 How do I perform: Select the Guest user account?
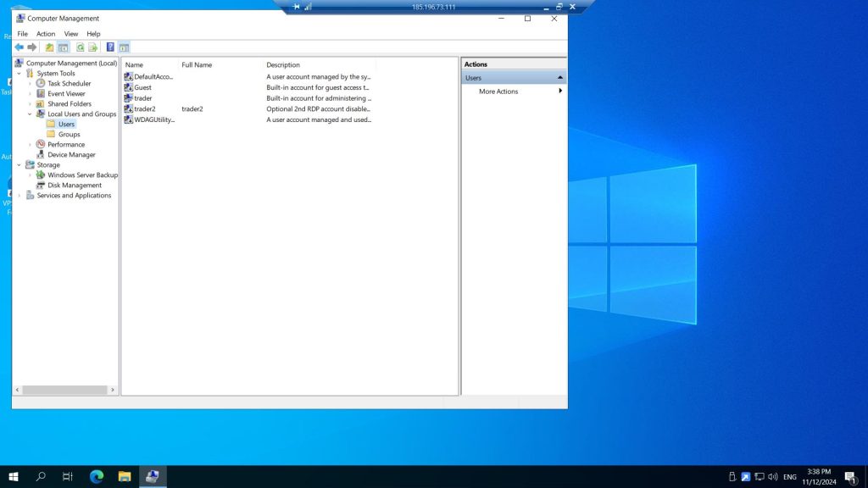142,87
